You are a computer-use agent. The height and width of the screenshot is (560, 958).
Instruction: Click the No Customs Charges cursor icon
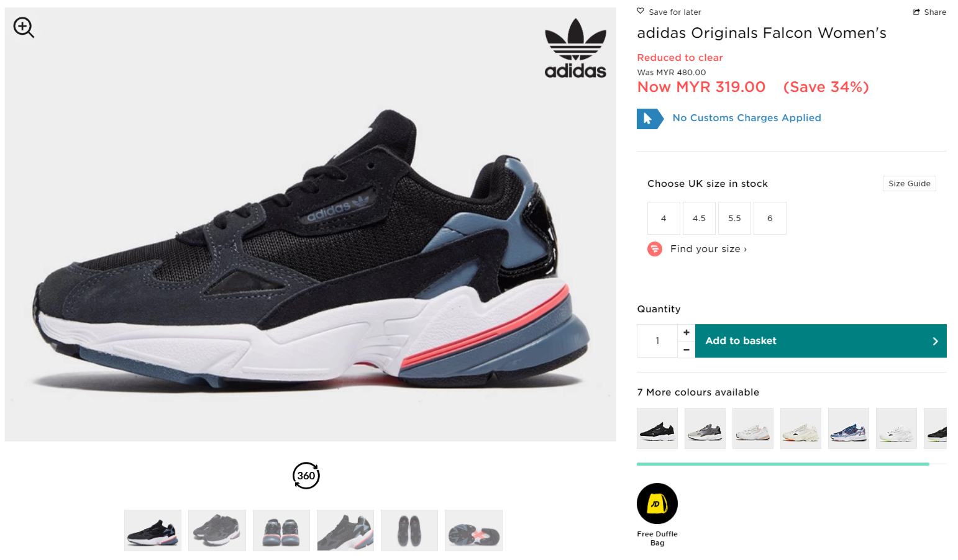649,119
